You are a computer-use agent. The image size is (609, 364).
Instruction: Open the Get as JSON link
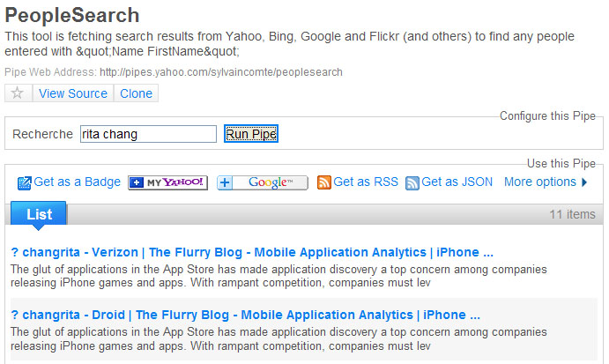pyautogui.click(x=457, y=182)
